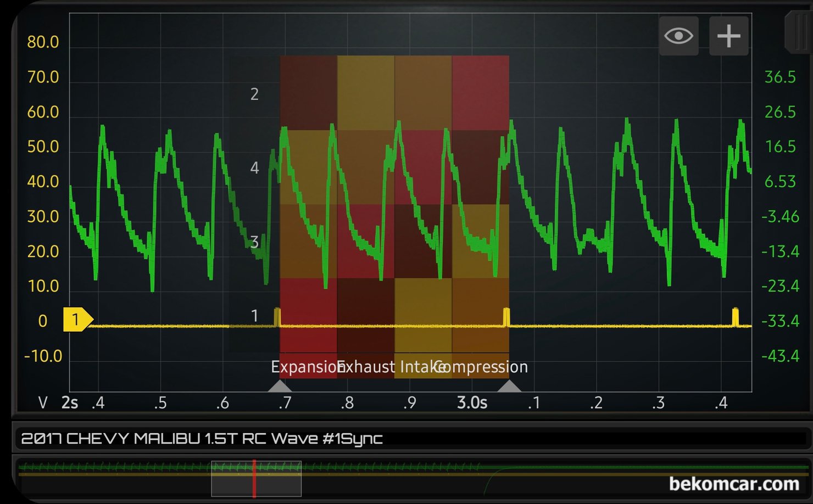This screenshot has height=504, width=813.
Task: Select the yellow channel 1 flag marker
Action: (x=77, y=320)
